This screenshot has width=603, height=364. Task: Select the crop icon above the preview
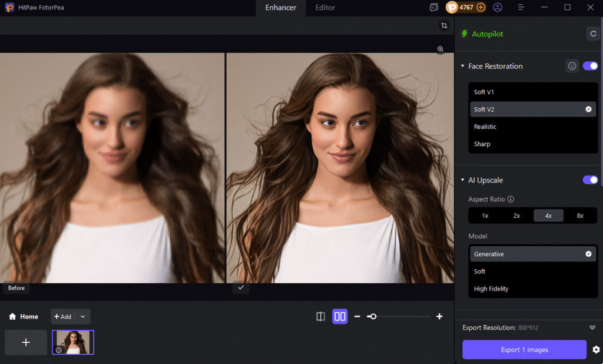click(x=445, y=25)
